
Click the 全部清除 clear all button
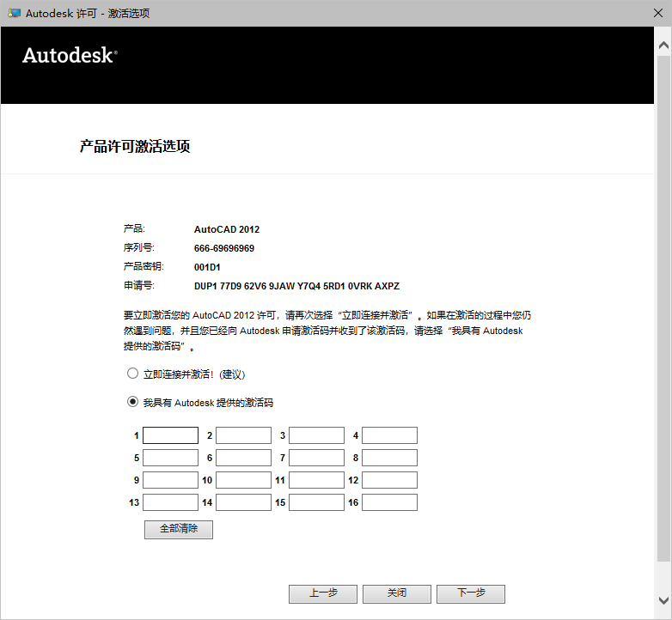[179, 530]
